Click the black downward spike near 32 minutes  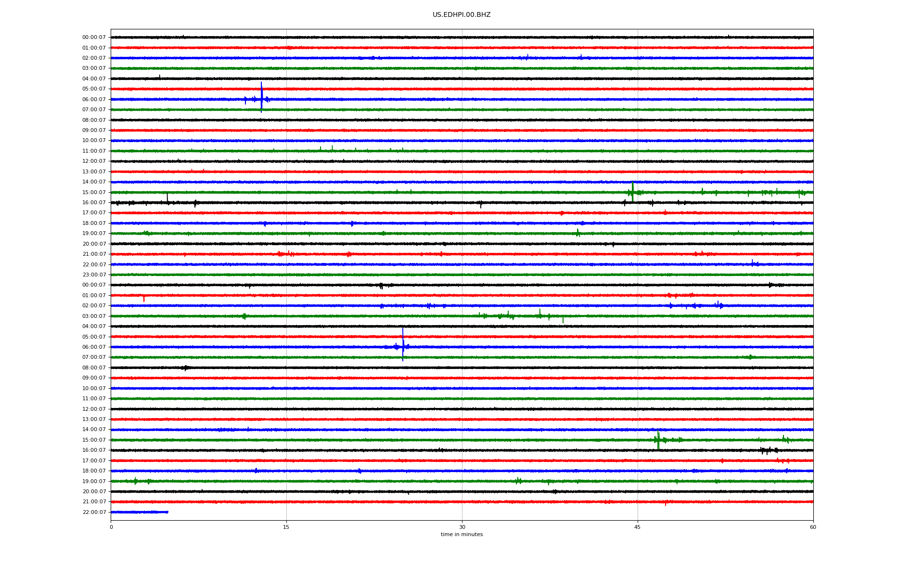coord(481,205)
